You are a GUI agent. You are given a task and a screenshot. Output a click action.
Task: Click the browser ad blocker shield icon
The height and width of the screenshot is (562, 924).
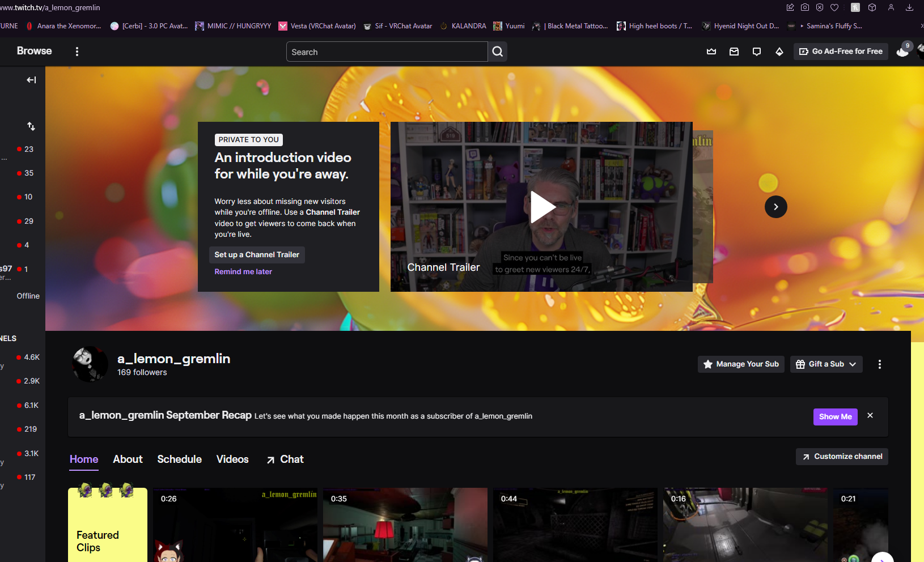(820, 7)
